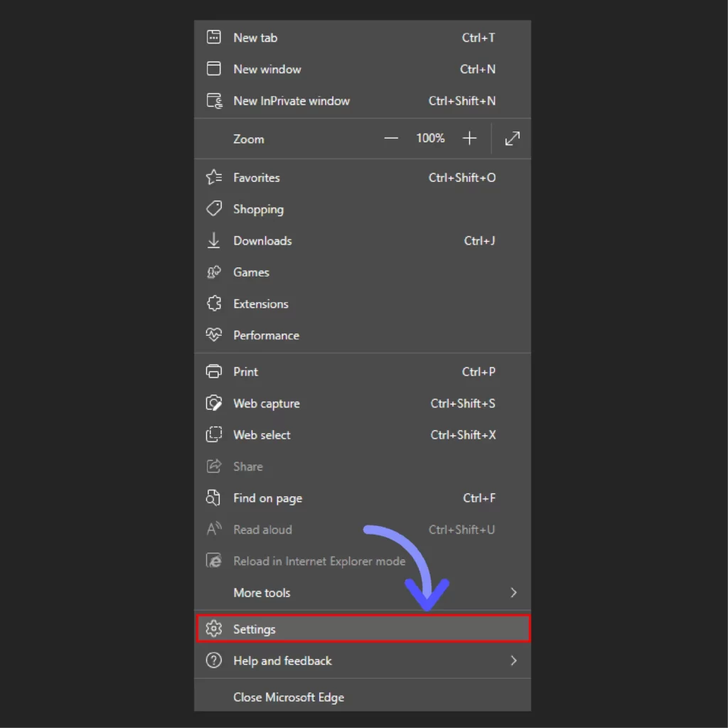The width and height of the screenshot is (728, 728).
Task: Select Find on page entry
Action: 362,498
